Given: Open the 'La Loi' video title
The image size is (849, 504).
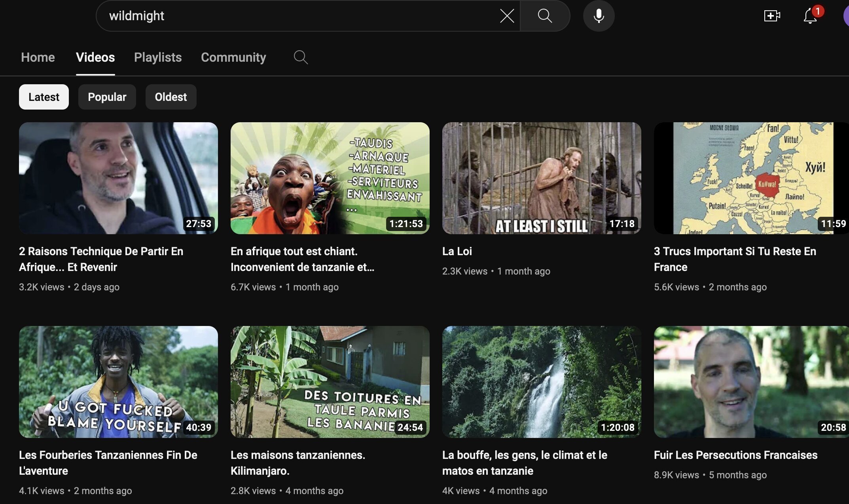Looking at the screenshot, I should 457,251.
